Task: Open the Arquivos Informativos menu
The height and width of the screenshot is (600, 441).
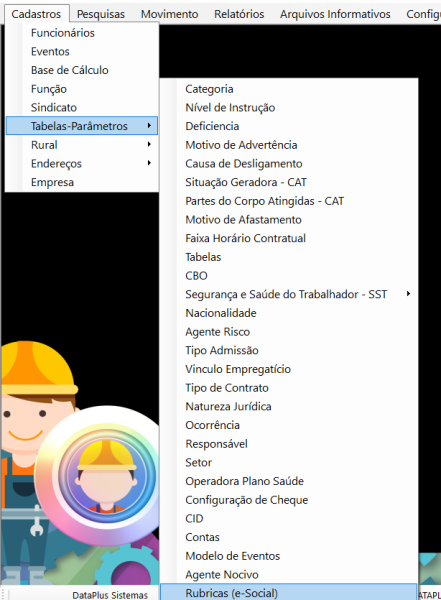Action: (335, 14)
